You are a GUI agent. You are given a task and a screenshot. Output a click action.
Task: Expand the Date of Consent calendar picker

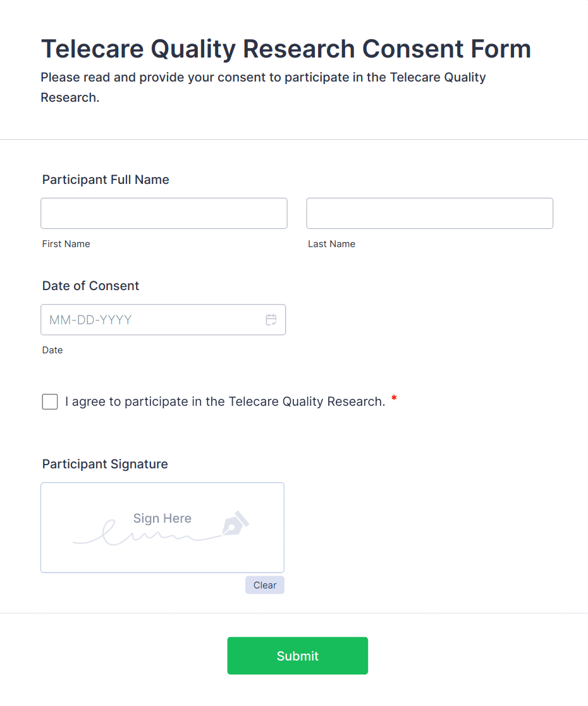coord(271,320)
